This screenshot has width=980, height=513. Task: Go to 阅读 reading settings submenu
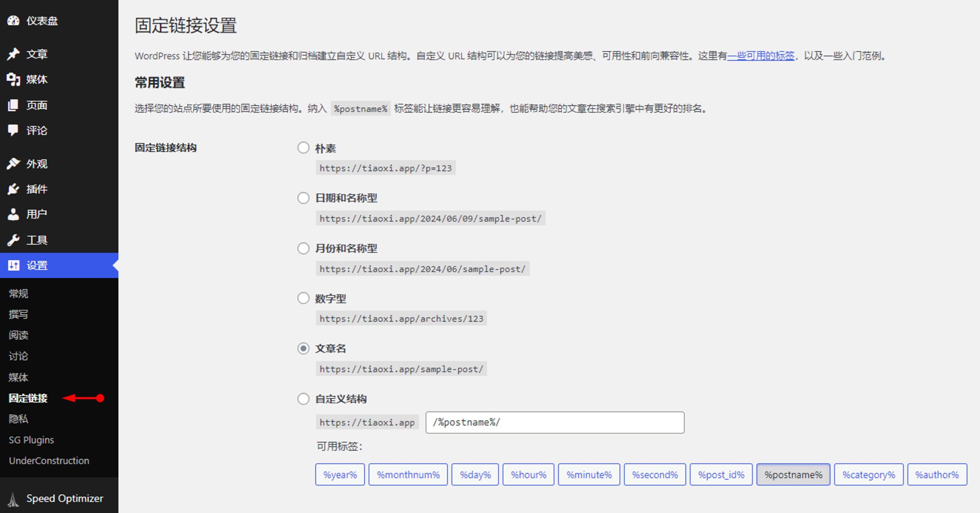tap(18, 335)
